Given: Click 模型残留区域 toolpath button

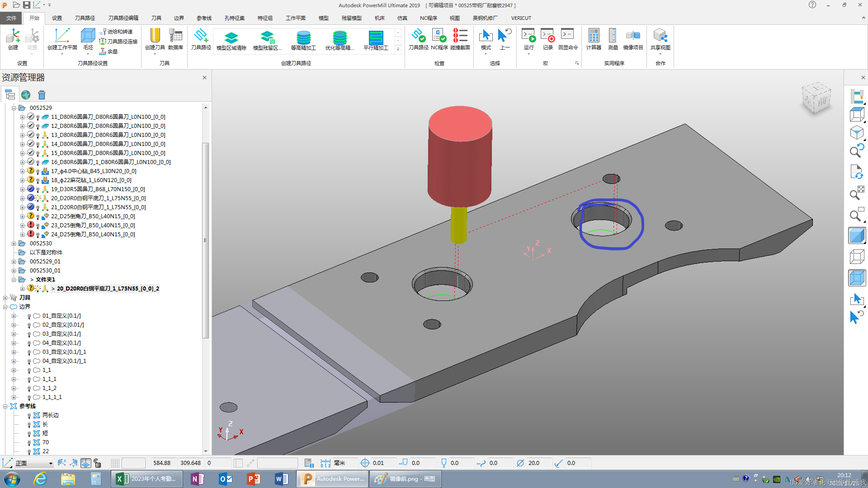Looking at the screenshot, I should 267,40.
